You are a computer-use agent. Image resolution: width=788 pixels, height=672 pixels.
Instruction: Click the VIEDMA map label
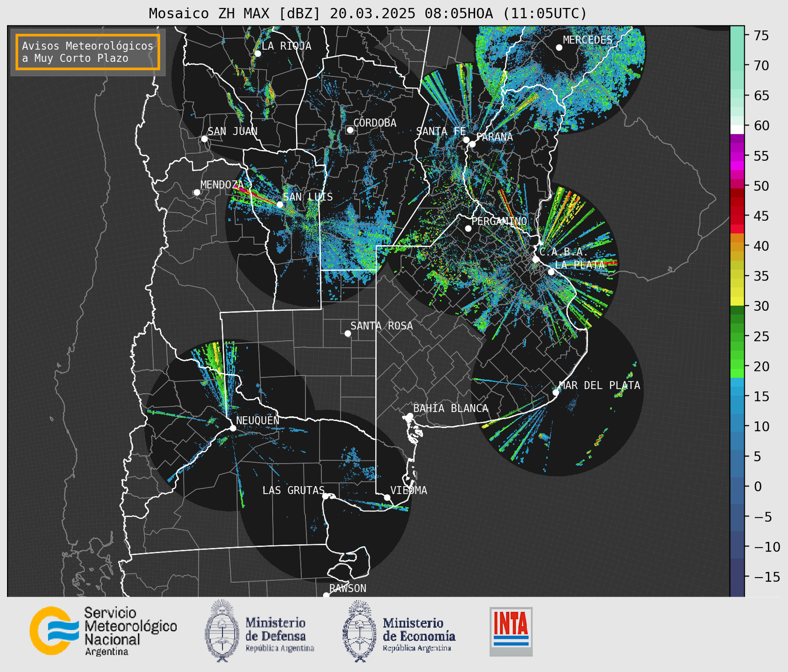click(409, 490)
